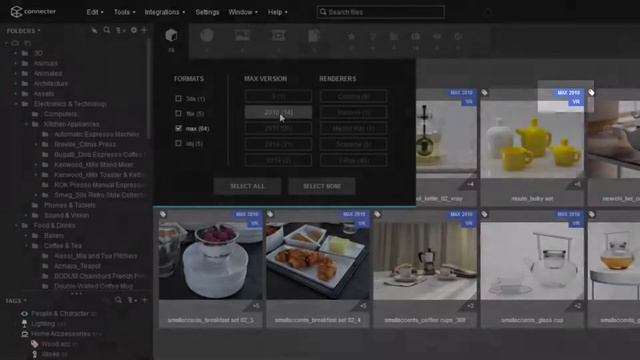Select the Breville_Citrus Press folder
Image resolution: width=640 pixels, height=360 pixels.
click(x=84, y=144)
